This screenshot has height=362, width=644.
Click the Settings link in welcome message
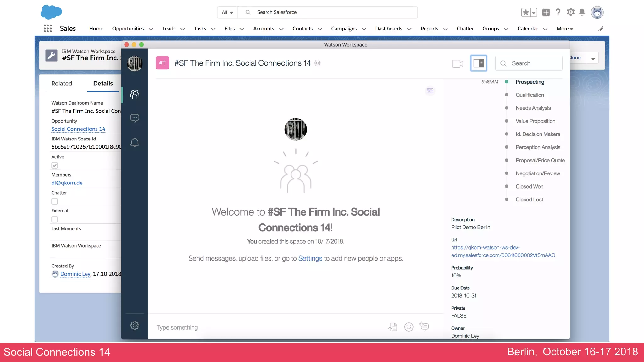310,258
